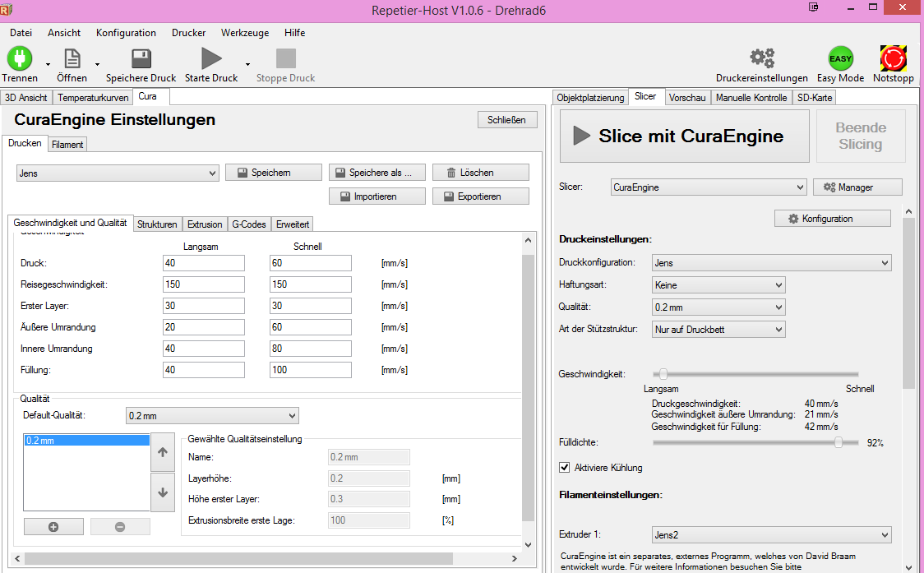The height and width of the screenshot is (573, 924).
Task: Click the Speichere als button
Action: tap(377, 173)
